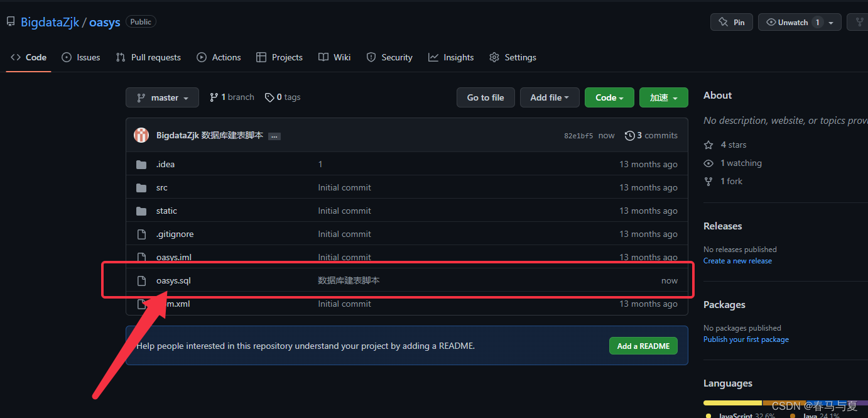Open the Releases heading link
The width and height of the screenshot is (868, 418).
click(722, 226)
